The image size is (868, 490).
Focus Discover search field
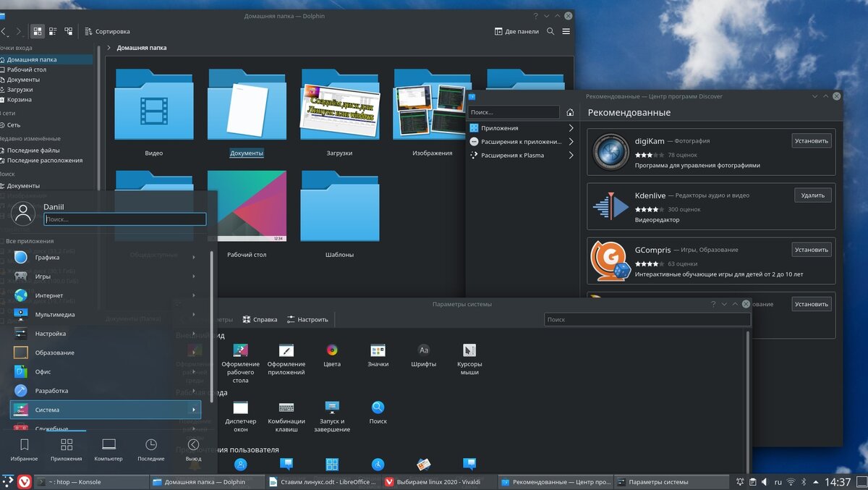(x=514, y=112)
